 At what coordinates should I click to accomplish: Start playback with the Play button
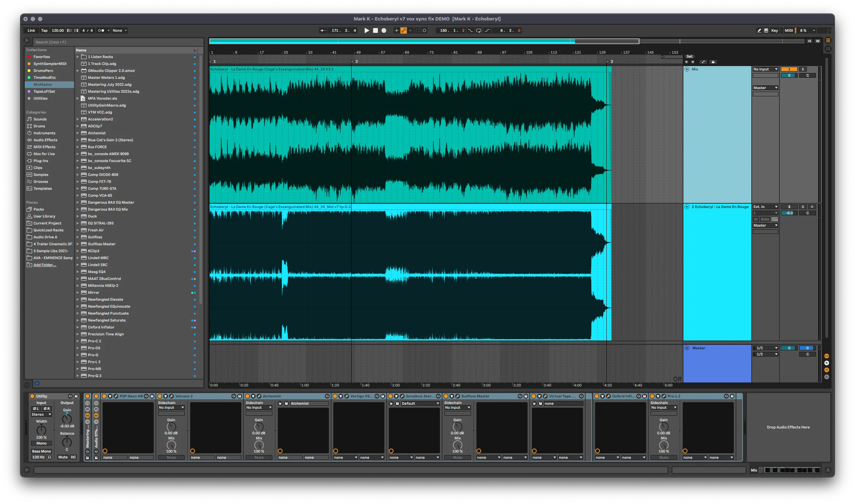click(x=367, y=31)
